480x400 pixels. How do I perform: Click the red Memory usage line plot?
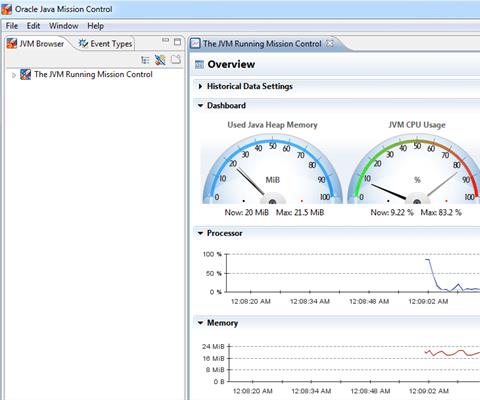(x=452, y=353)
